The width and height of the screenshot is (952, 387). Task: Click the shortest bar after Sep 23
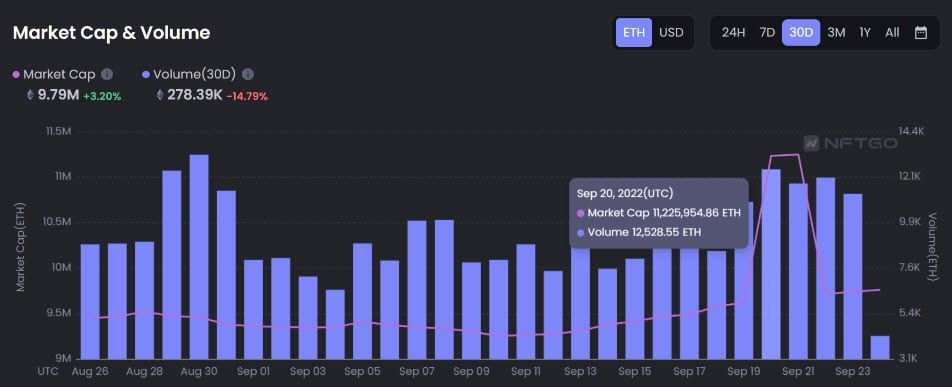(880, 347)
